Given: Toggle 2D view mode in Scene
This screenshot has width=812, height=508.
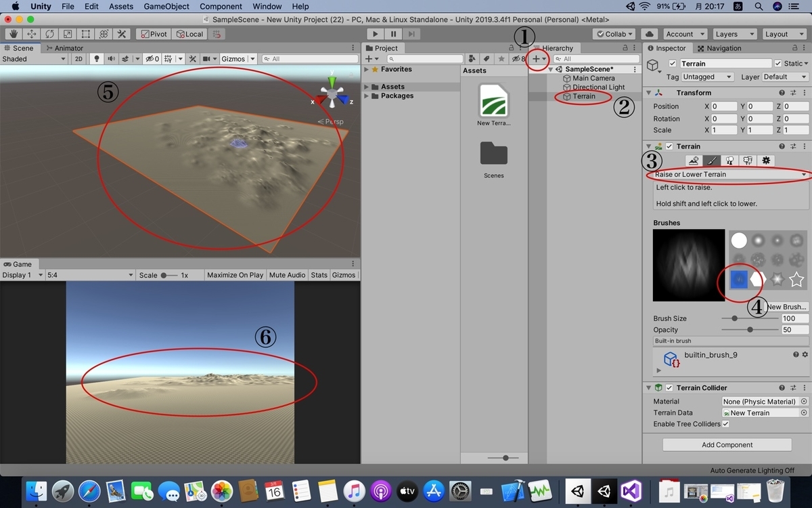Looking at the screenshot, I should [x=78, y=59].
